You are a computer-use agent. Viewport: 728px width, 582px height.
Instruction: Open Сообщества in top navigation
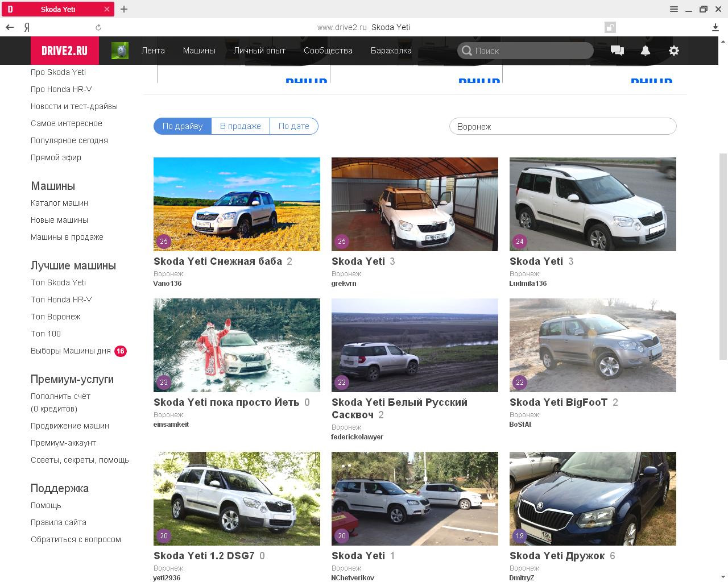click(x=328, y=51)
